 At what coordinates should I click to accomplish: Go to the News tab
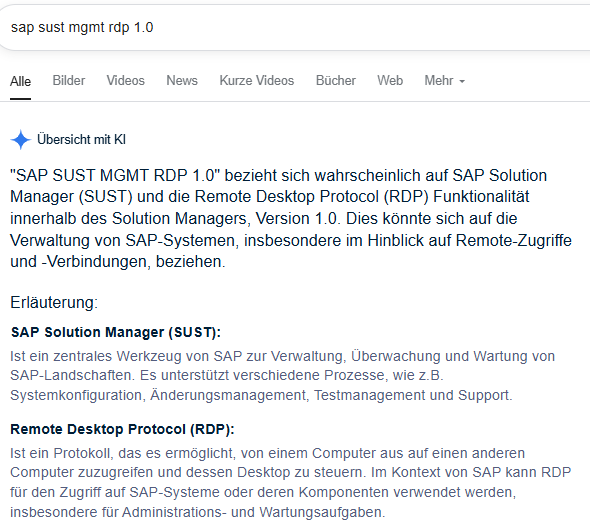[x=182, y=80]
